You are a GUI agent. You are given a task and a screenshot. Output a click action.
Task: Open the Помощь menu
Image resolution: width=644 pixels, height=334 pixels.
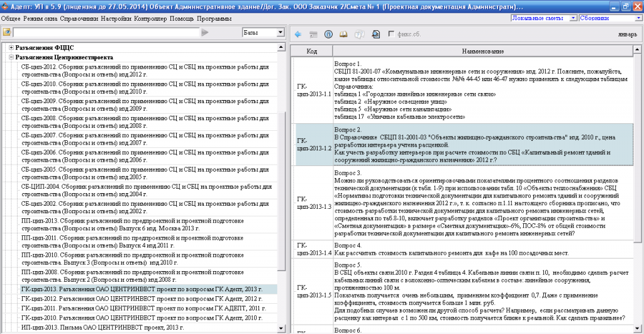(x=182, y=18)
